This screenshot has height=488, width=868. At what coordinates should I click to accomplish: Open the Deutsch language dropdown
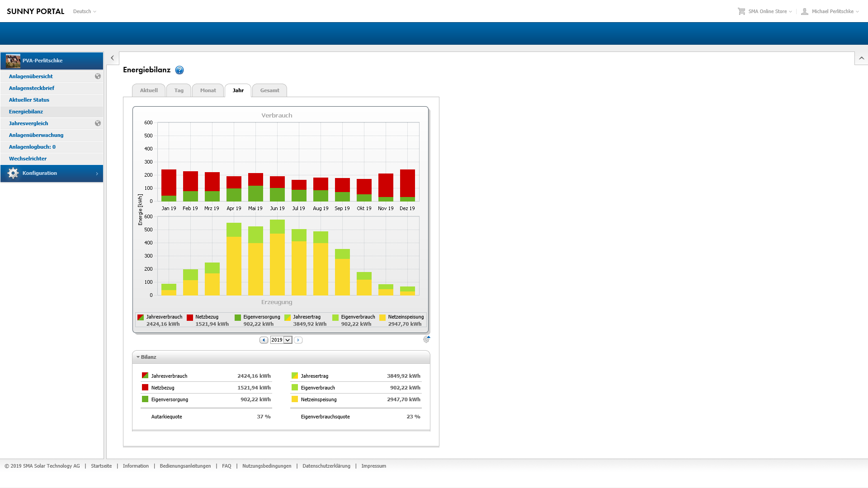click(x=85, y=11)
